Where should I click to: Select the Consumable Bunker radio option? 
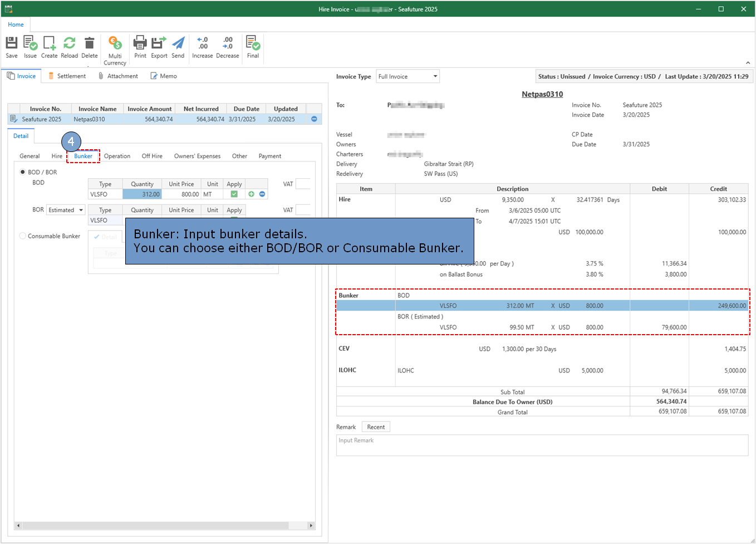pos(23,236)
